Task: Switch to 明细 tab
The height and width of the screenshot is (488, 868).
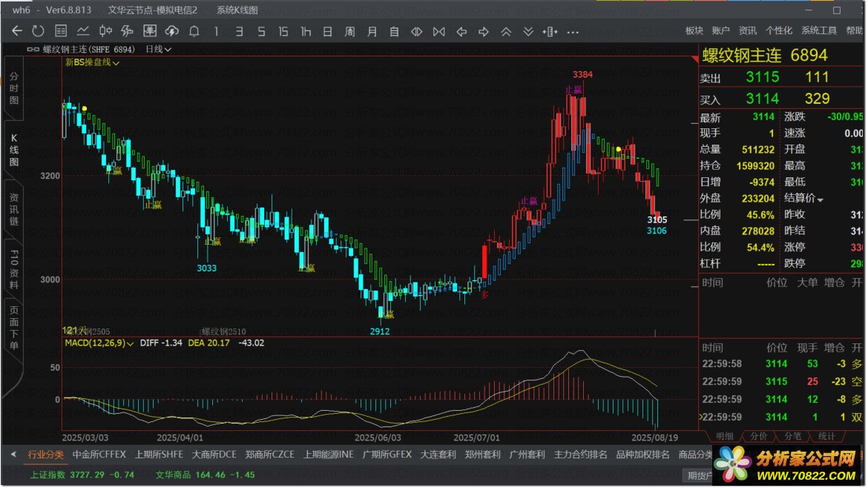Action: [724, 437]
